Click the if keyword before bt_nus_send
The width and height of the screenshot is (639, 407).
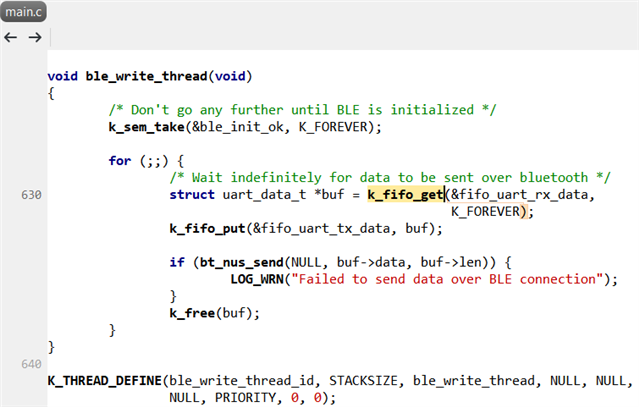pos(177,262)
